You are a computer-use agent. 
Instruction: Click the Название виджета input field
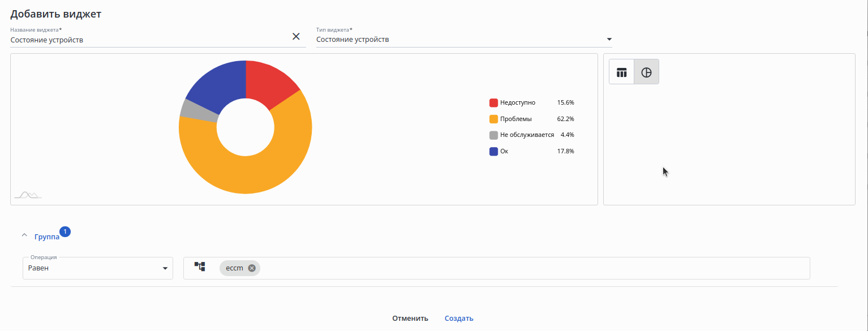[x=147, y=40]
